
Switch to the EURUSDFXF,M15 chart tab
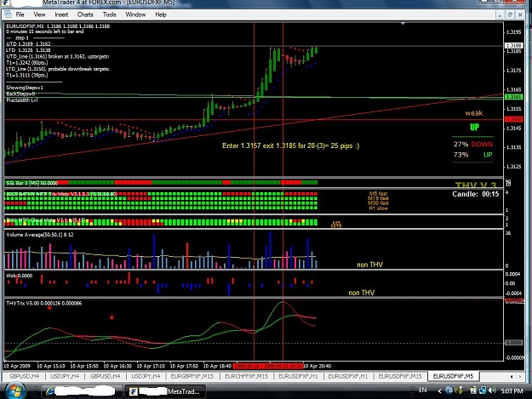click(400, 376)
